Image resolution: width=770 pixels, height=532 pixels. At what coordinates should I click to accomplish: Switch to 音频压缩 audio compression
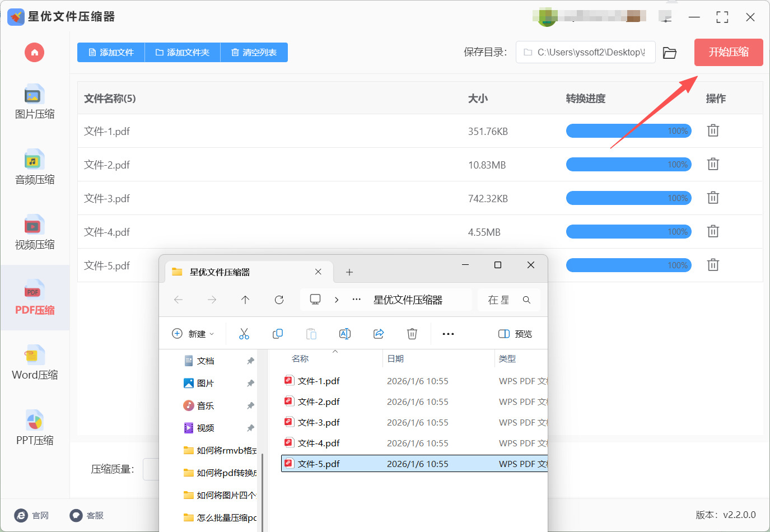(35, 167)
